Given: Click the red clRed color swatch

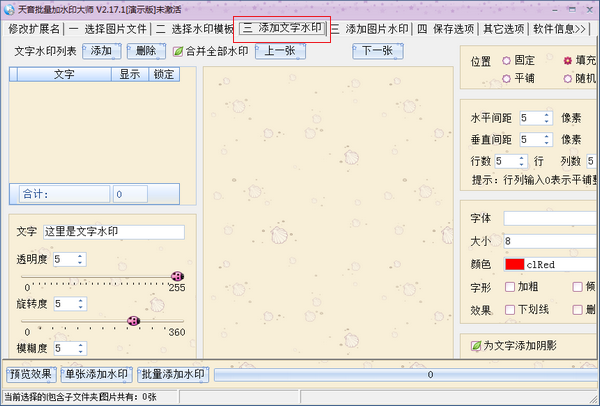Looking at the screenshot, I should click(x=514, y=265).
